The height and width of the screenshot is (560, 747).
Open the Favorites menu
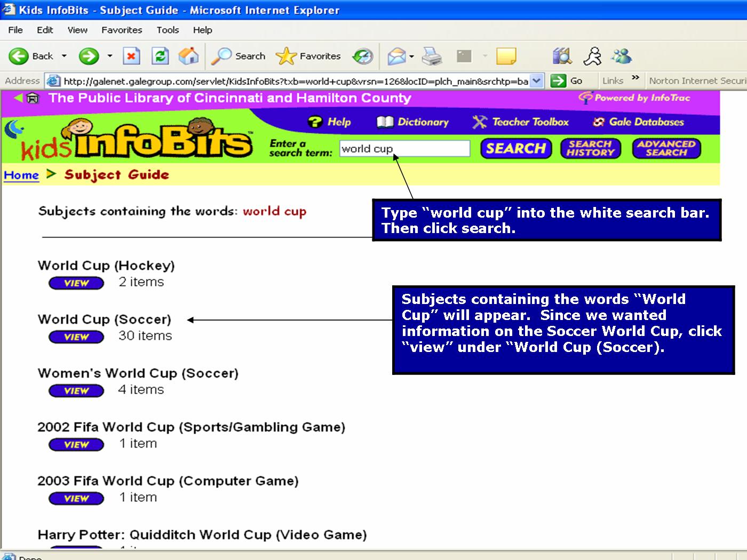[x=122, y=30]
